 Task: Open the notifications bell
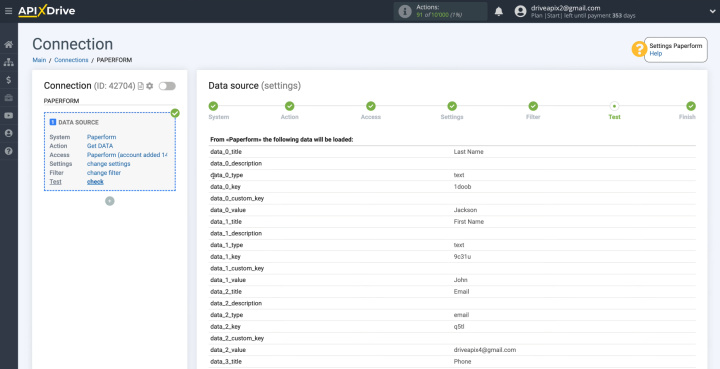[x=499, y=11]
